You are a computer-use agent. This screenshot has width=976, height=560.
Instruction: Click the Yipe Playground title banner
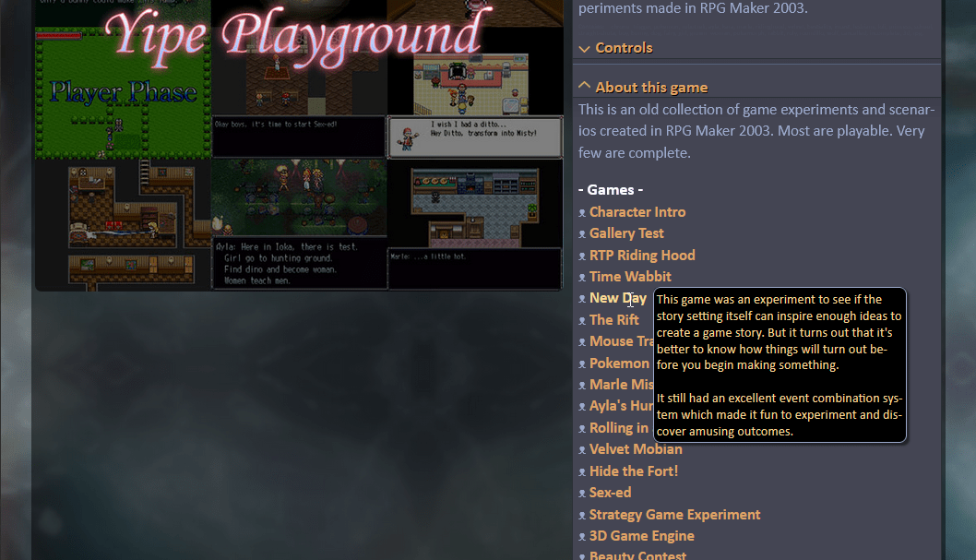(x=293, y=35)
